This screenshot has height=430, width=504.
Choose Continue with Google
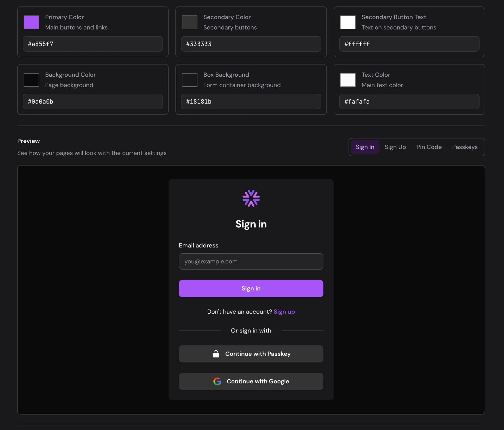pyautogui.click(x=251, y=381)
